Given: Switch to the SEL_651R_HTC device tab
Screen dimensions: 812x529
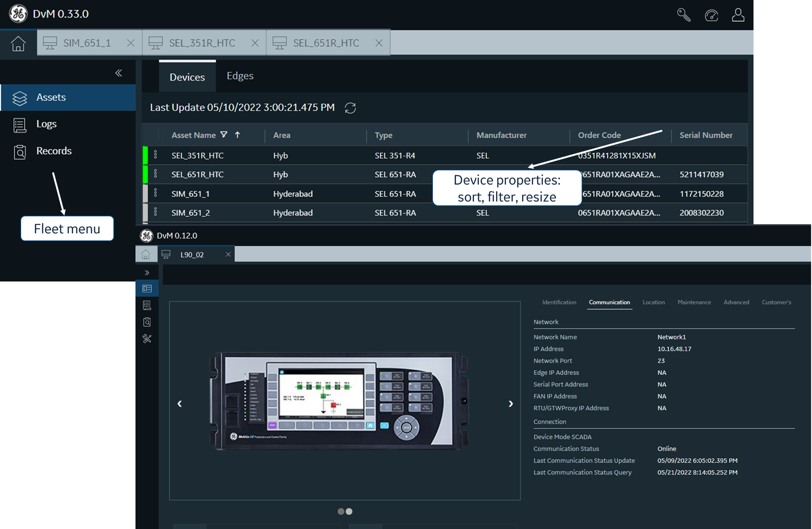Looking at the screenshot, I should click(329, 43).
